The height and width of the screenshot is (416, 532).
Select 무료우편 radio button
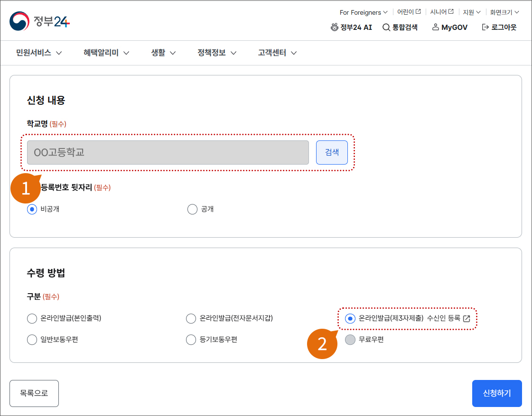[350, 339]
